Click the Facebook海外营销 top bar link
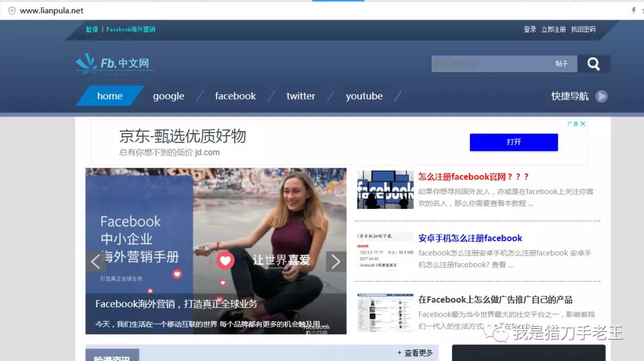 coord(131,29)
